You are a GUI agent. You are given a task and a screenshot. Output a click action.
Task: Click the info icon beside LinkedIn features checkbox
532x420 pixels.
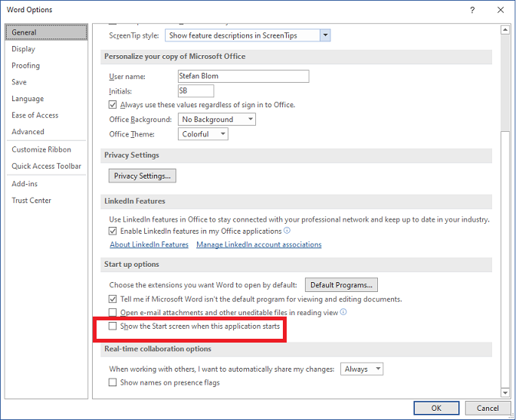click(287, 231)
